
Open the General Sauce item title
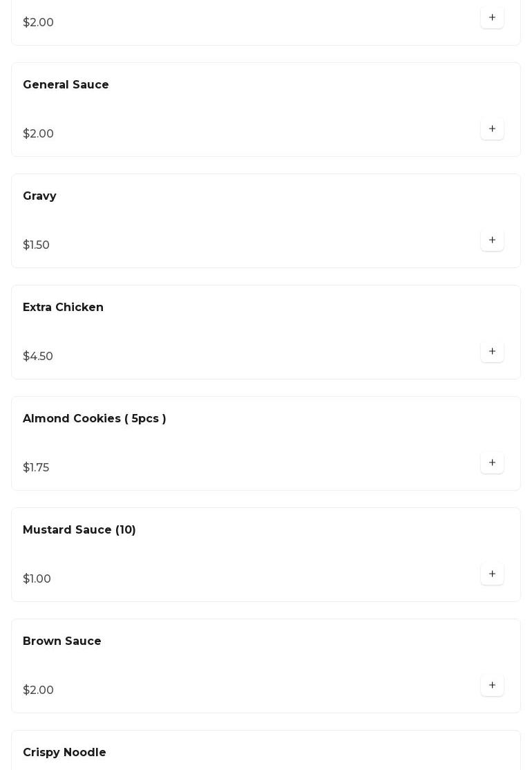[x=66, y=85]
